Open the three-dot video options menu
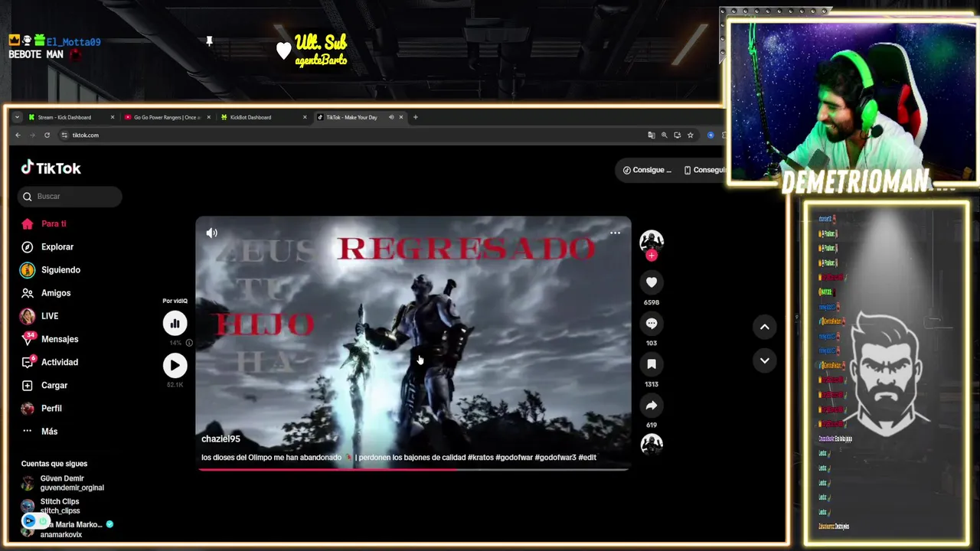The height and width of the screenshot is (551, 980). point(615,233)
